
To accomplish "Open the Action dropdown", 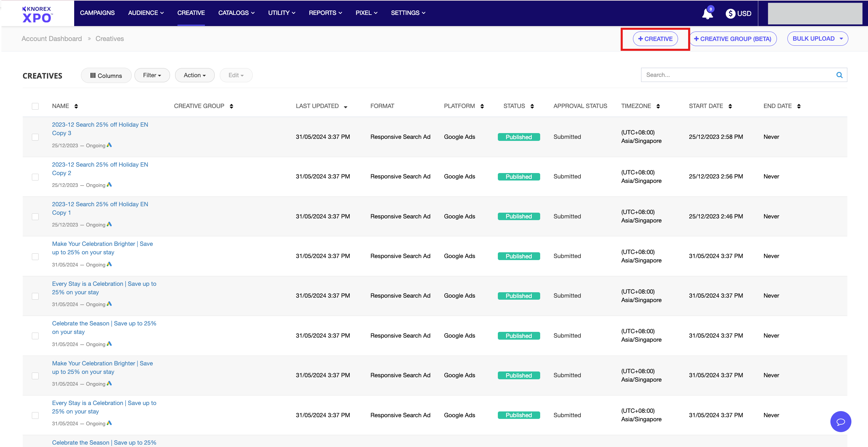I will [195, 75].
